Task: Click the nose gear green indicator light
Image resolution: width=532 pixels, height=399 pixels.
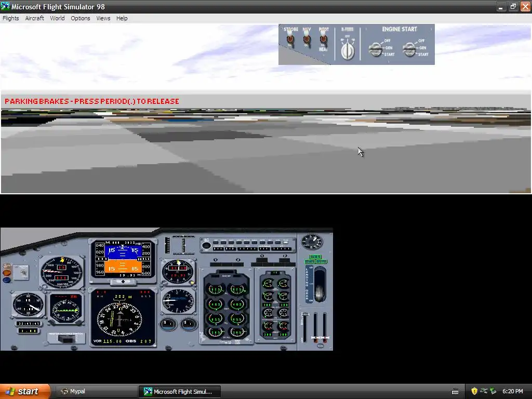Action: [x=315, y=257]
